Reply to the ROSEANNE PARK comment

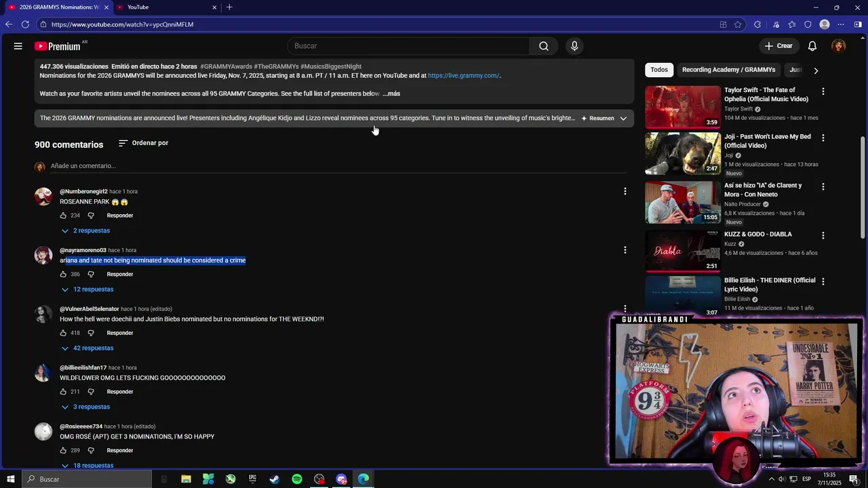click(119, 216)
